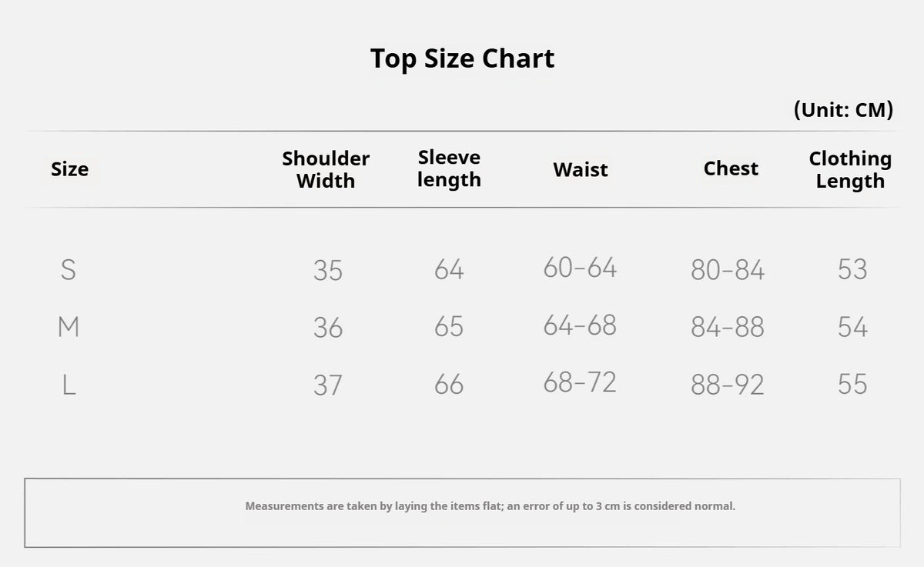The height and width of the screenshot is (567, 924).
Task: Click the Clothing Length column header
Action: 850,170
